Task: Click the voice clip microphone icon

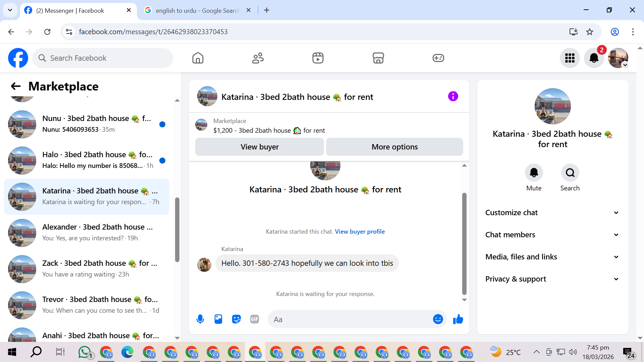Action: pos(200,319)
